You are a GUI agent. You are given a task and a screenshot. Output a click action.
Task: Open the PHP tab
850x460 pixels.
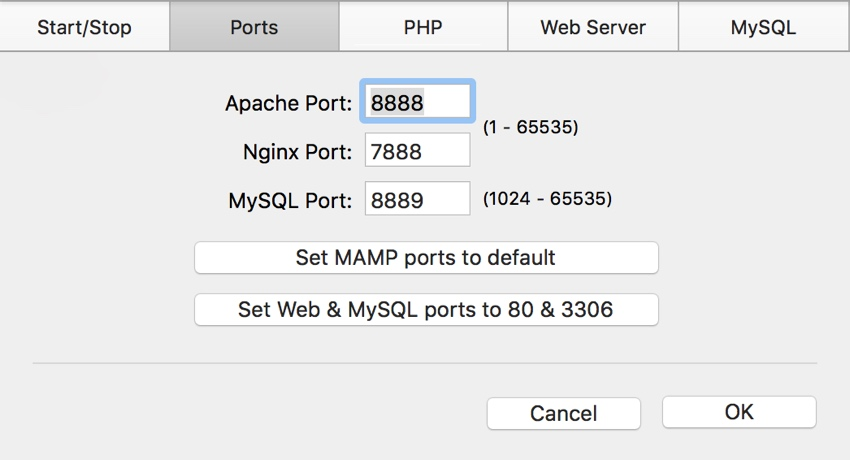[423, 27]
